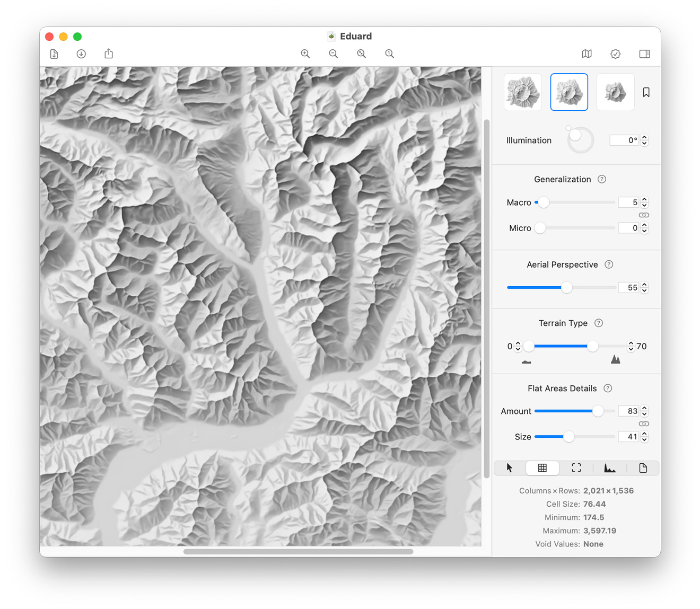Toggle link between Amount and Size
The image size is (700, 609).
point(644,424)
